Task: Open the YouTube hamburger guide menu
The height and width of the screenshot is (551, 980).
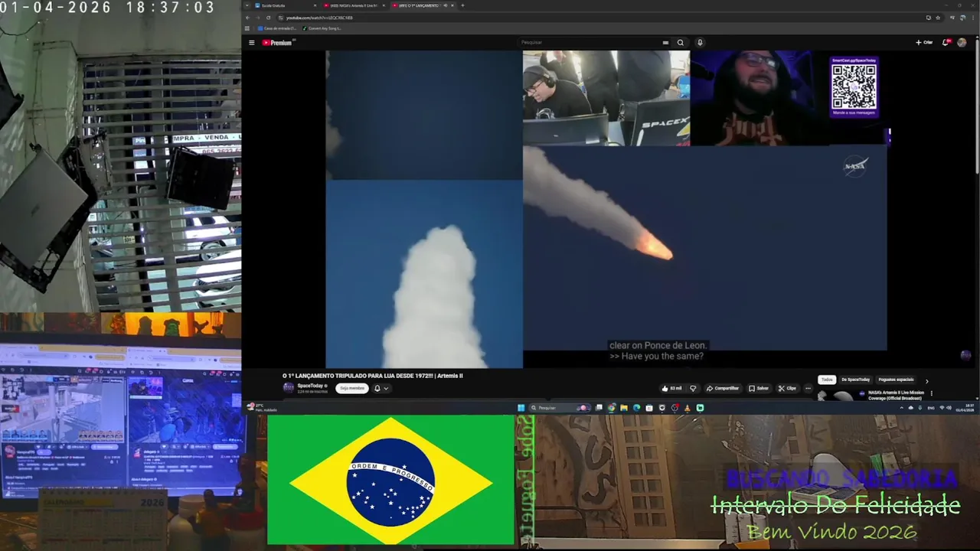Action: tap(251, 43)
